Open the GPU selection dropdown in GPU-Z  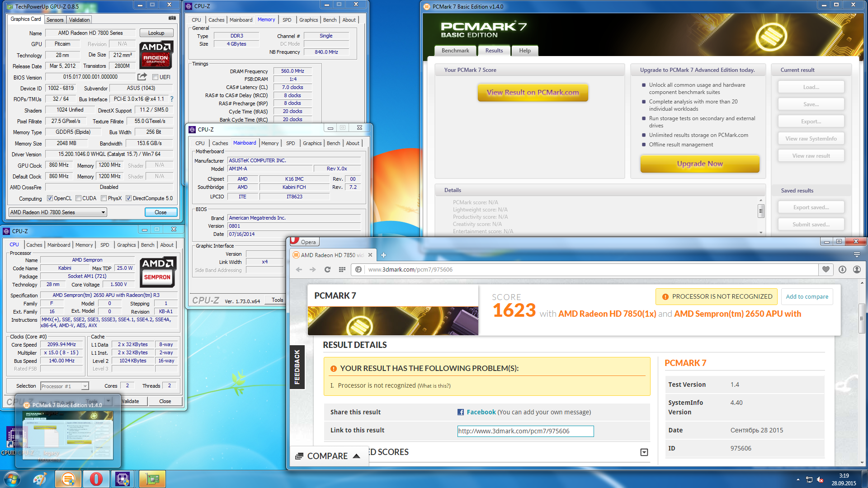57,212
